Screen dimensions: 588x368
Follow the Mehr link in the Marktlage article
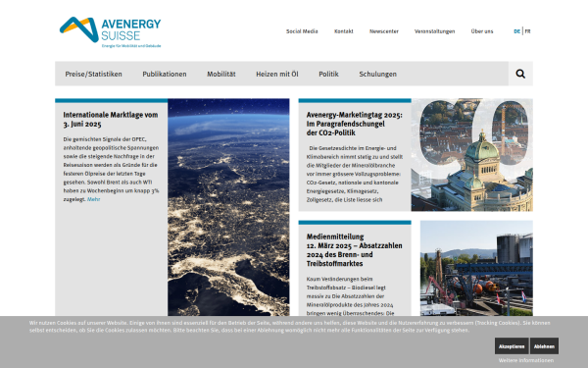tap(93, 199)
